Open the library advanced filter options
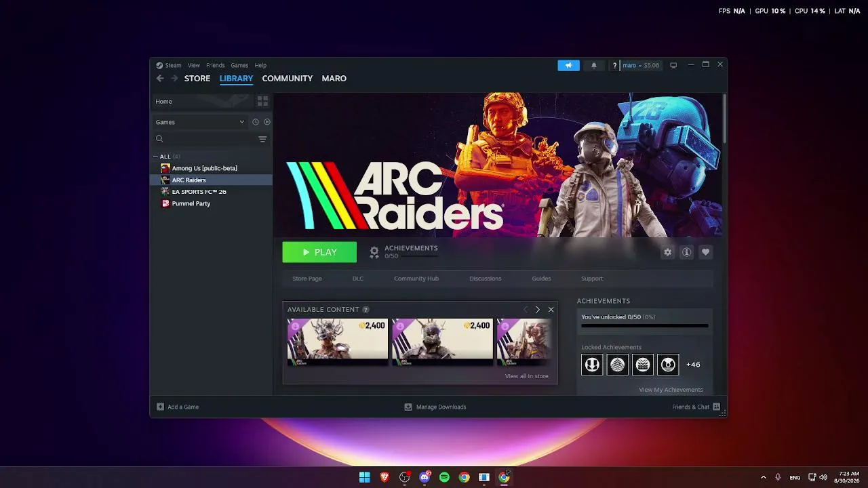The width and height of the screenshot is (868, 488). [262, 139]
